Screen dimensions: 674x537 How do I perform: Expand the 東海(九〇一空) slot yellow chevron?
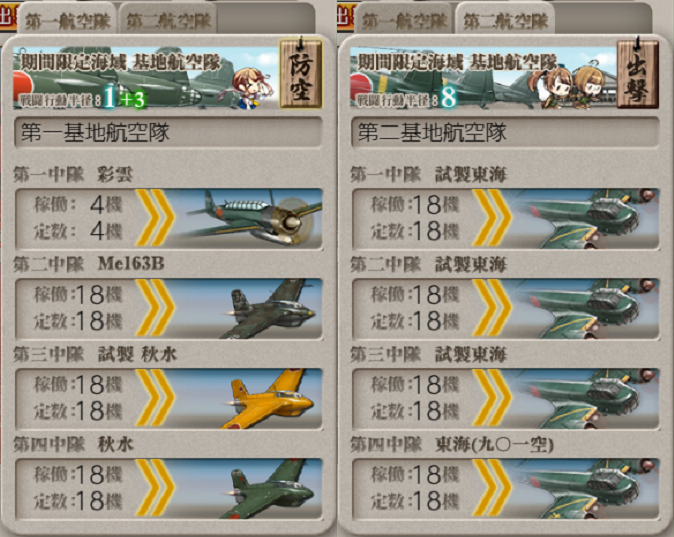tap(492, 488)
